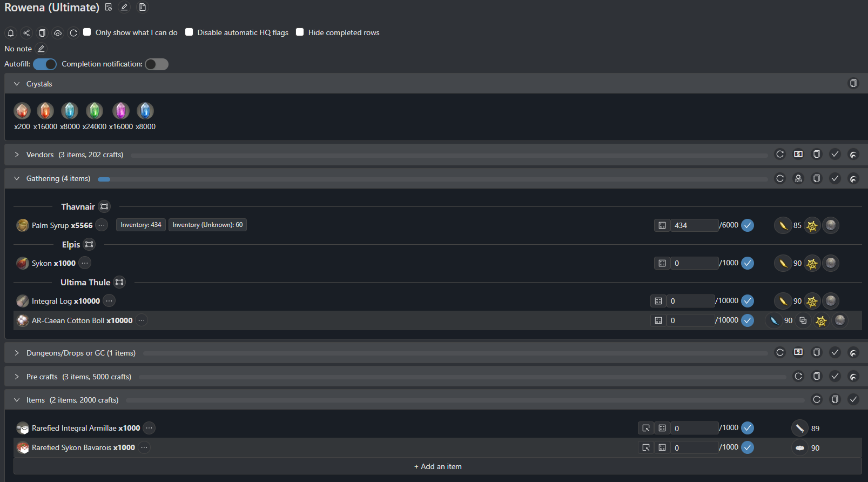Click amount field for Rarefied Sykon Bavarois
Image resolution: width=868 pixels, height=482 pixels.
point(695,447)
